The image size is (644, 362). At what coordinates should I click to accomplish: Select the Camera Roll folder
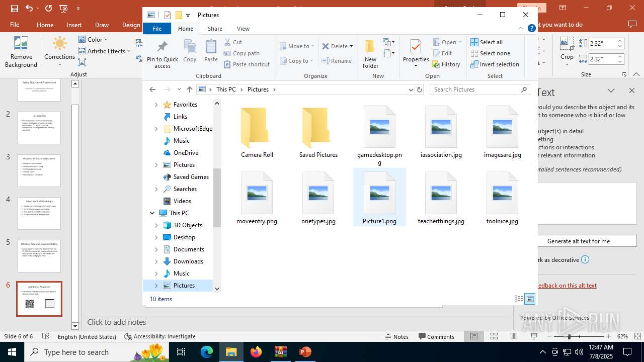coord(257,132)
